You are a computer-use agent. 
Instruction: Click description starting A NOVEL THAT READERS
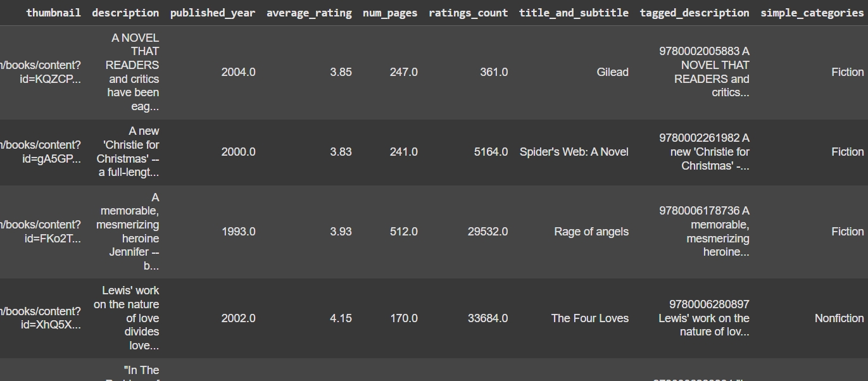coord(132,72)
